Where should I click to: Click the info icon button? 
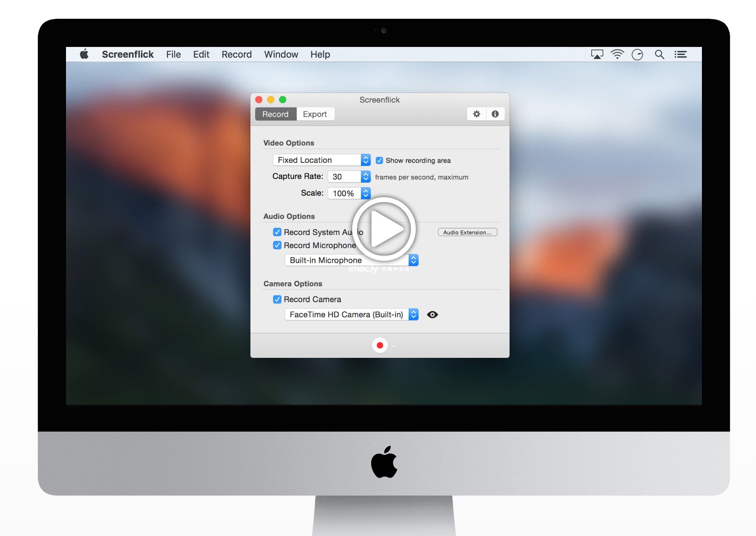click(x=495, y=114)
